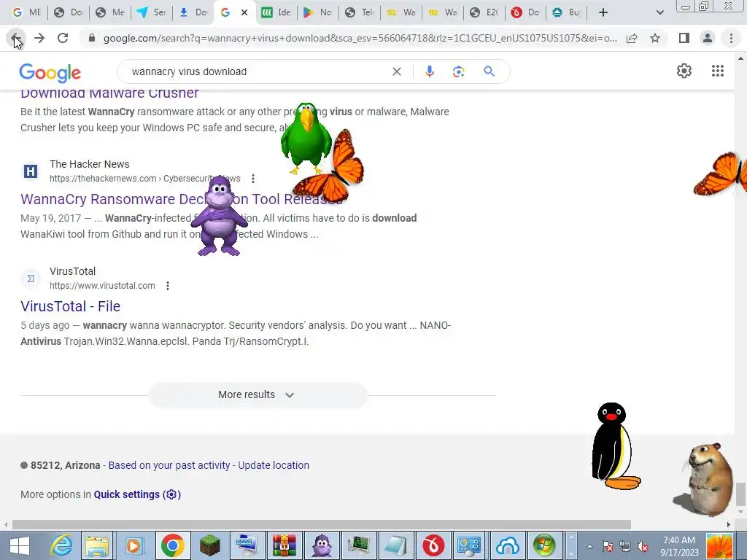View site security lock information
Image resolution: width=747 pixels, height=560 pixels.
point(92,38)
